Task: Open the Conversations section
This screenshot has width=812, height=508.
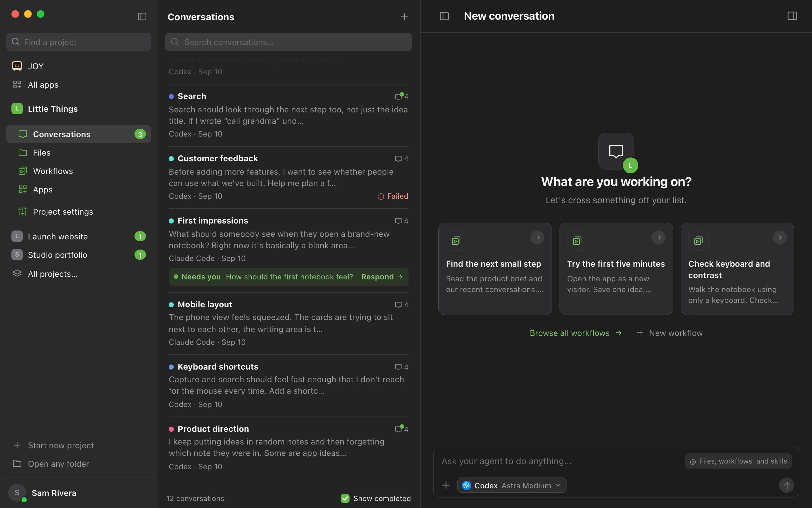Action: pos(79,134)
